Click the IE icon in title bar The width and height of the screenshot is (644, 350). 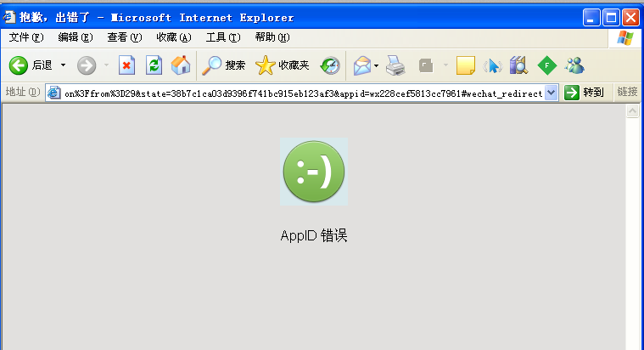coord(9,17)
